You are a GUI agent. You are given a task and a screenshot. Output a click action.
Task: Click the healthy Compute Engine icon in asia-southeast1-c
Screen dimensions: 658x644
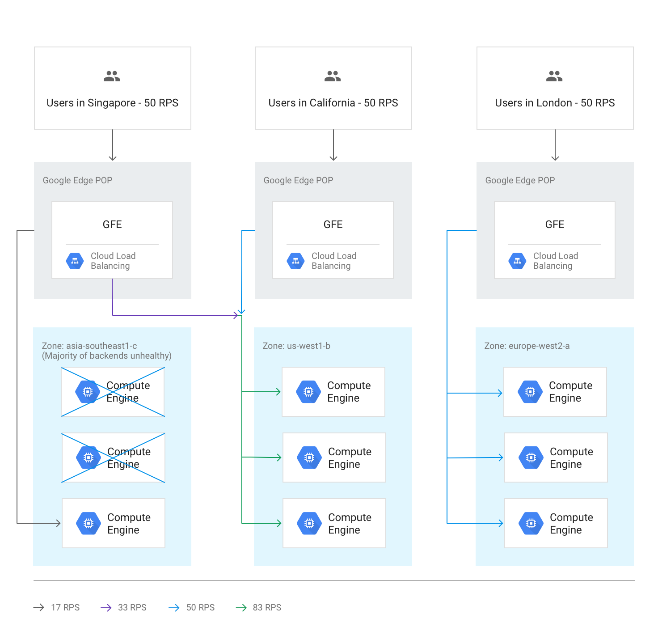point(88,523)
